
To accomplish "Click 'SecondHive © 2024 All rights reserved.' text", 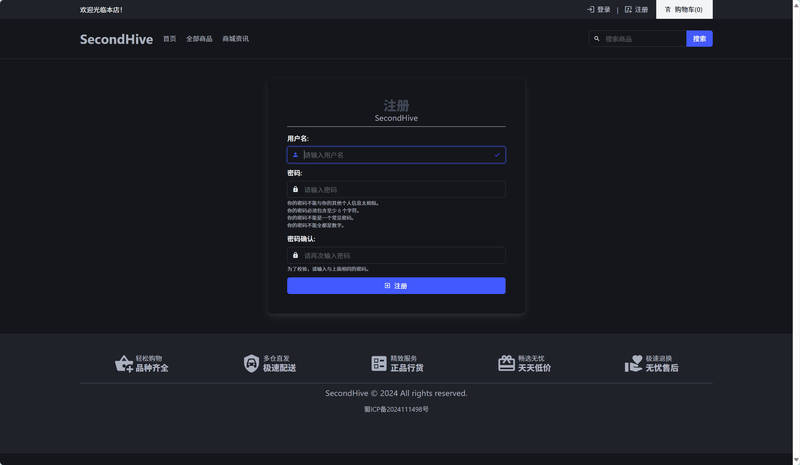I will coord(396,394).
